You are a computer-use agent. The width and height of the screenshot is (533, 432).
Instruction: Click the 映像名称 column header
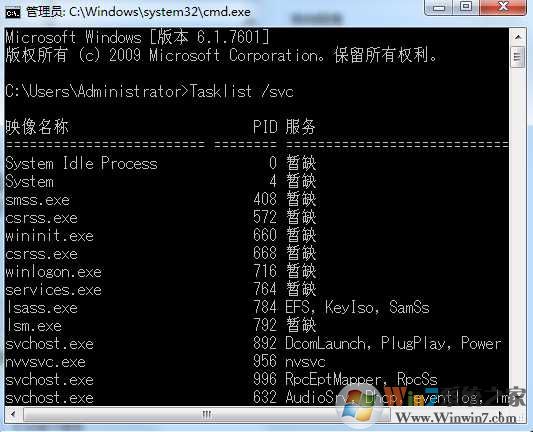pos(37,127)
